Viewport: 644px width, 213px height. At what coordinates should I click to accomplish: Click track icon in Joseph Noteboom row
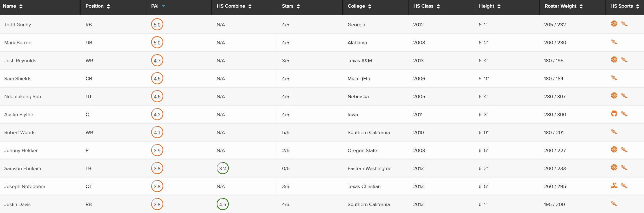(624, 186)
